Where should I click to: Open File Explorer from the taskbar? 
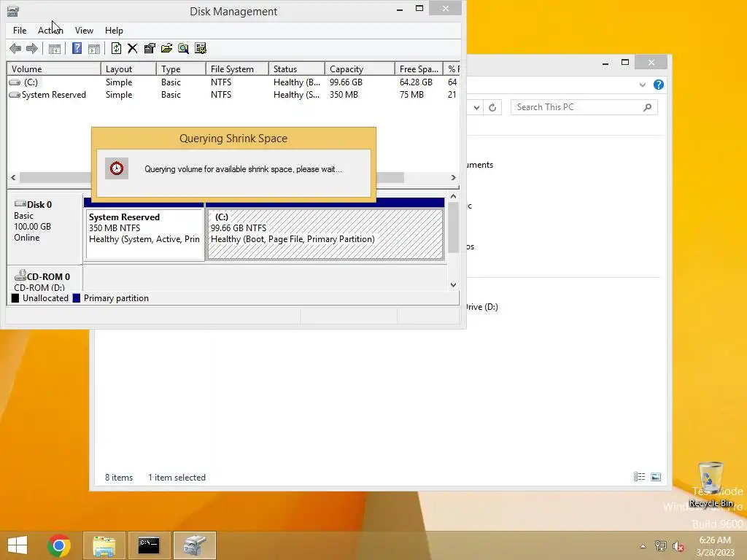[x=104, y=545]
